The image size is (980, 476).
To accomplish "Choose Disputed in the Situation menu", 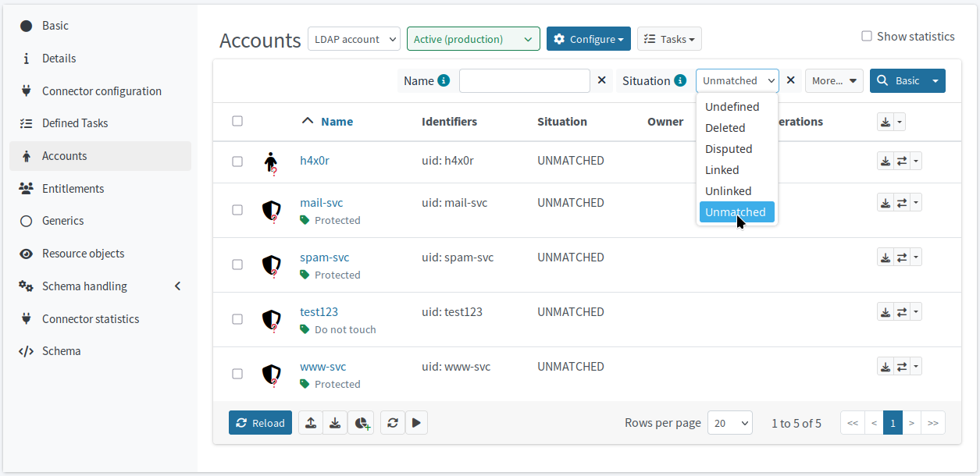I will click(x=729, y=148).
